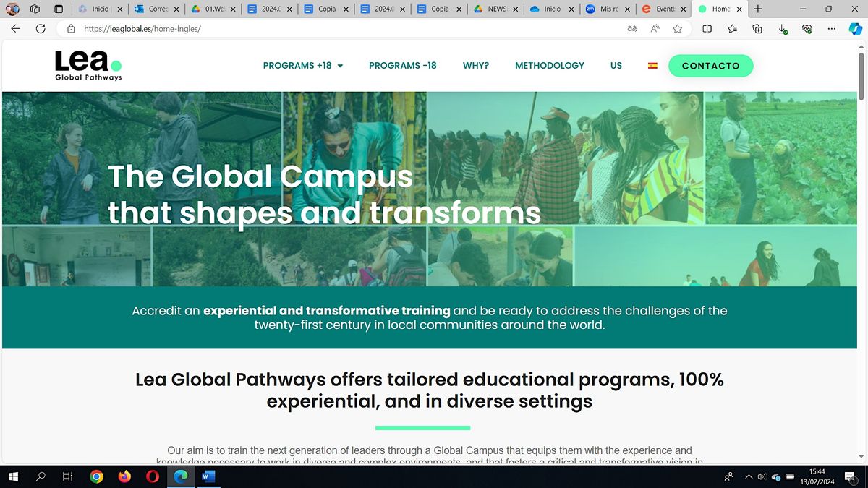Screen dimensions: 868x488
Task: Click the CONTACTO button
Action: (x=710, y=66)
